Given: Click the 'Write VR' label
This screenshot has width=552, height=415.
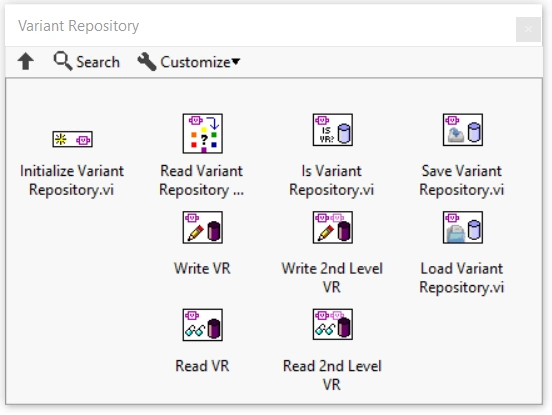Looking at the screenshot, I should [202, 268].
